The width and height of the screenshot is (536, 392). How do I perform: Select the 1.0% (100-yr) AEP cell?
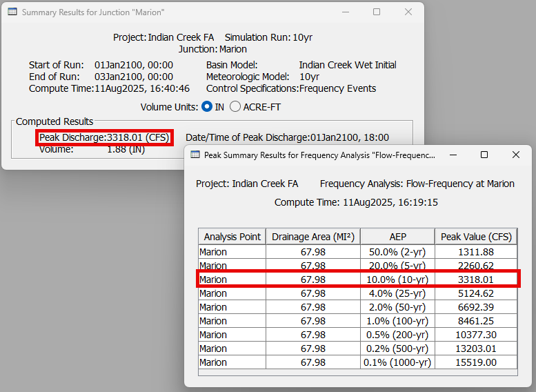pos(397,321)
